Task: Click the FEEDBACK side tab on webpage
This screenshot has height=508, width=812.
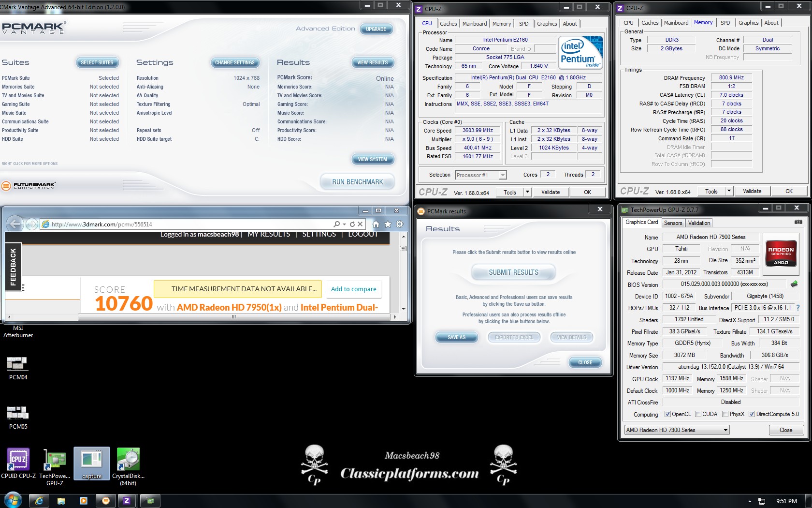Action: 13,267
